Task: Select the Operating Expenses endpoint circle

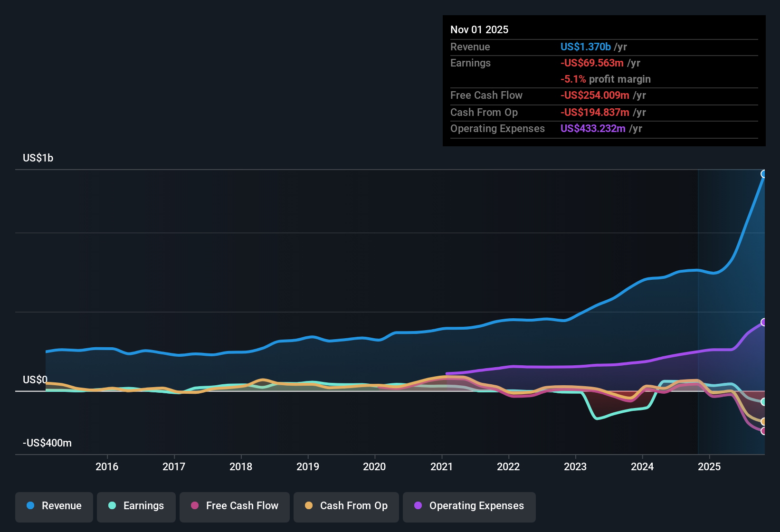Action: (x=764, y=323)
